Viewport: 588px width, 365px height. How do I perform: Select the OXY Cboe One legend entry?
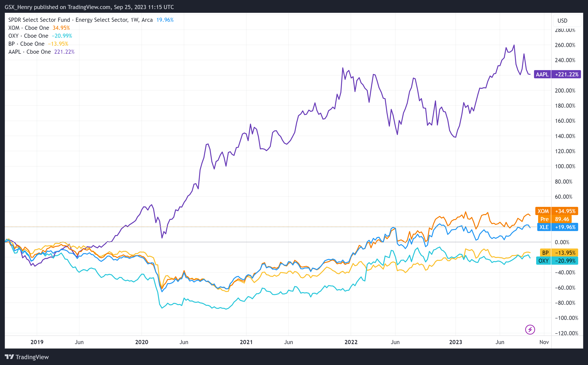(x=28, y=36)
